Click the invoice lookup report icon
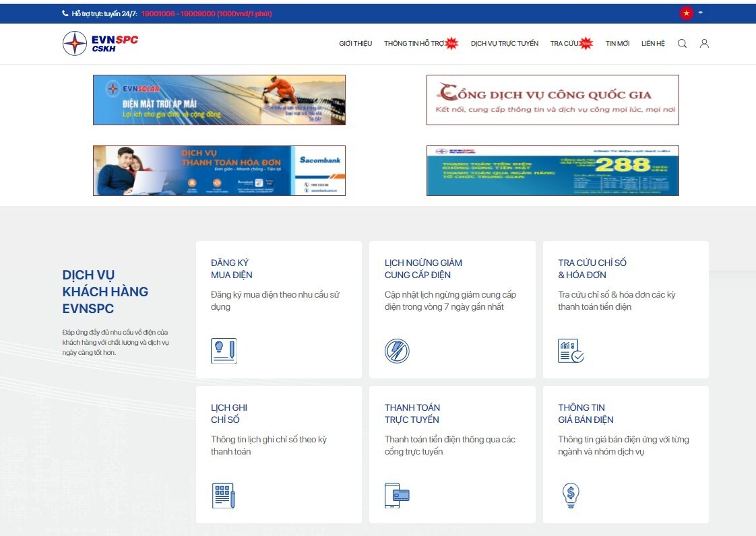Image resolution: width=756 pixels, height=536 pixels. (570, 351)
